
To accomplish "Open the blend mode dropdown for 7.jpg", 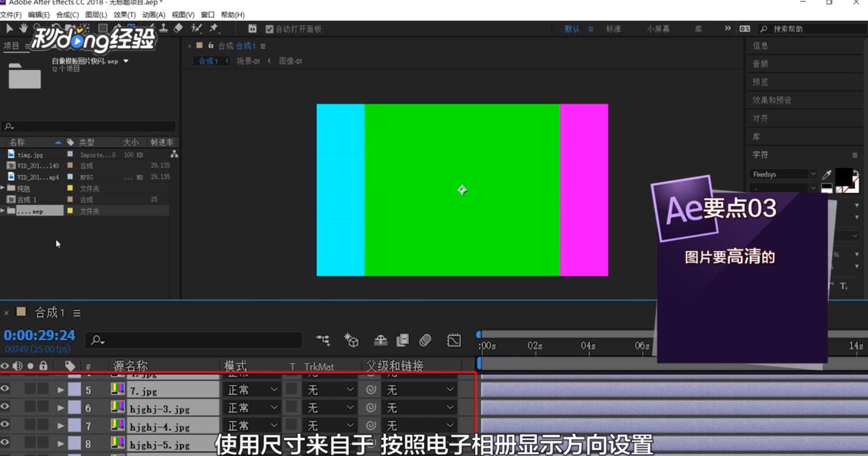I will pos(251,389).
